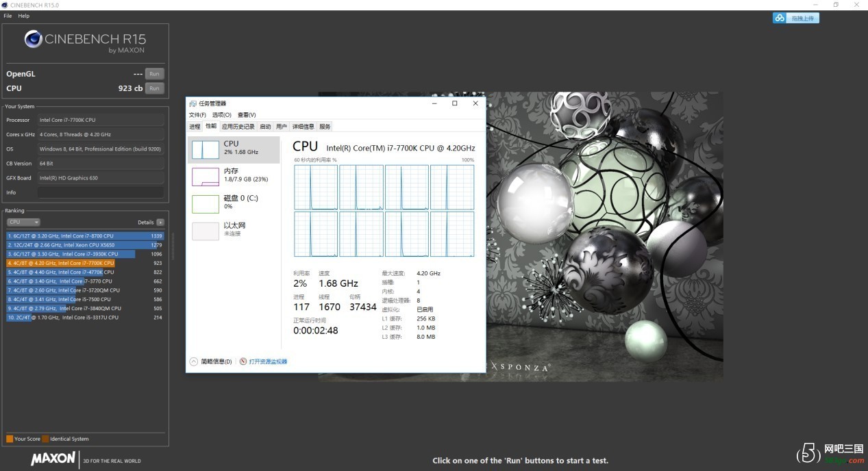This screenshot has width=868, height=471.
Task: Close the Task Manager window
Action: (x=475, y=103)
